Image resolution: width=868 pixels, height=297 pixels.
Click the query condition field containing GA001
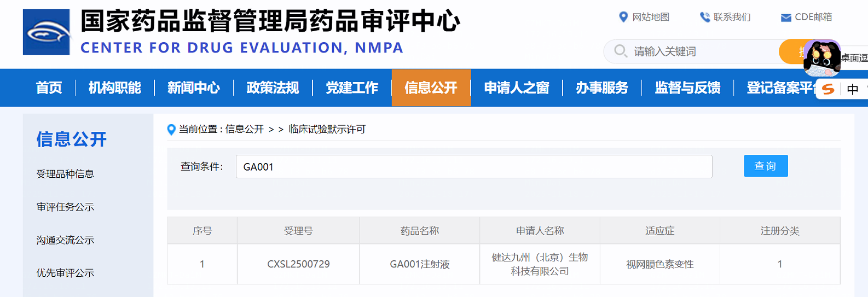tap(473, 167)
